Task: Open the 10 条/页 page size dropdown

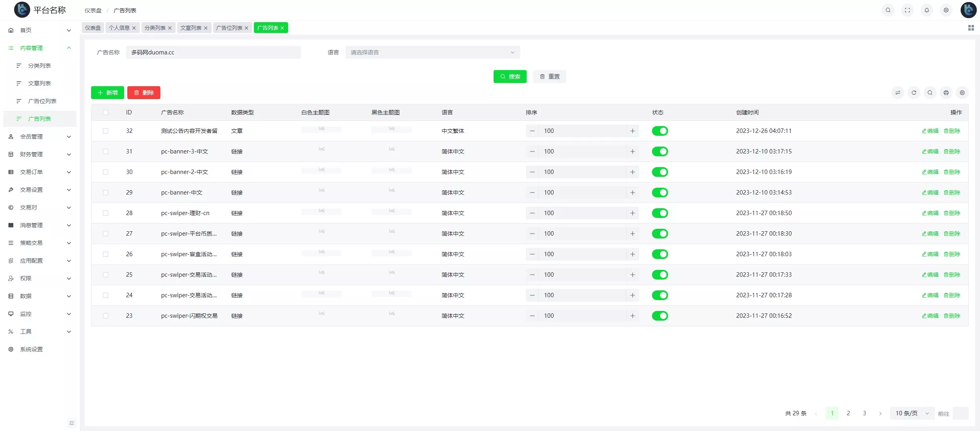Action: [911, 413]
